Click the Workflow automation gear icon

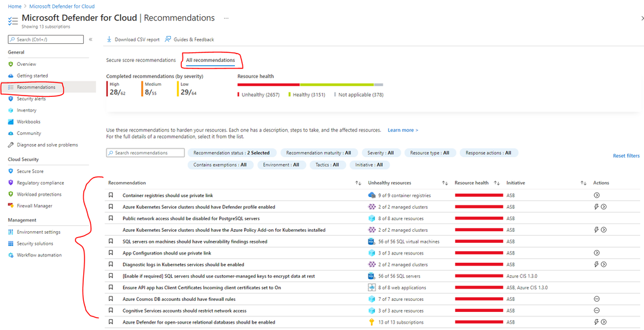(x=11, y=255)
